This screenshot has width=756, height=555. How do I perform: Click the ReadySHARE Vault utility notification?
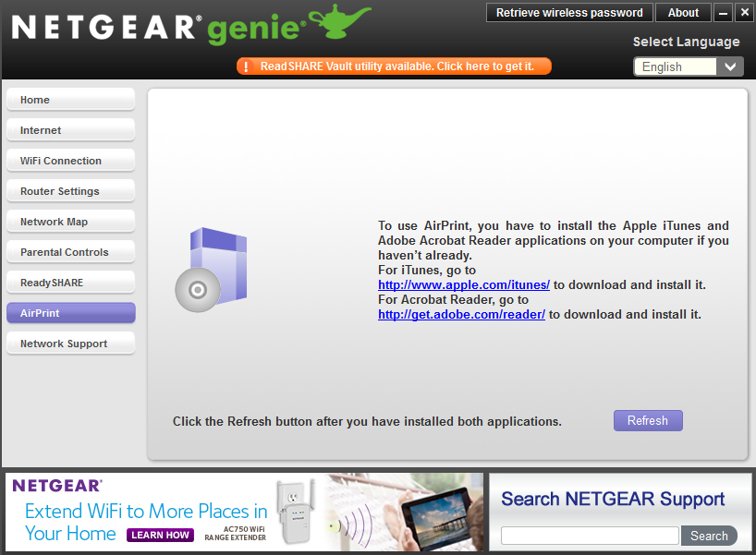click(x=394, y=66)
